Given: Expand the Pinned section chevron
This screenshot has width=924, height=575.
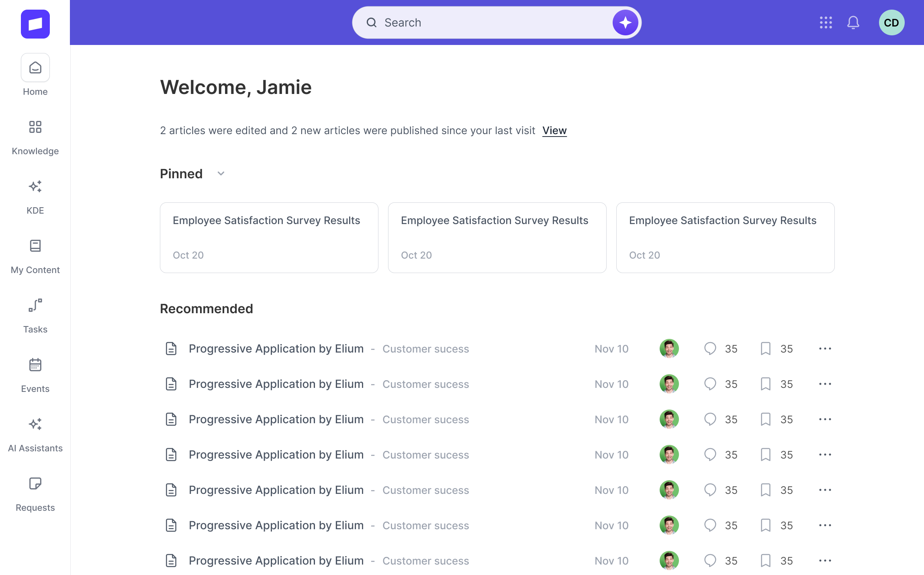Looking at the screenshot, I should tap(221, 173).
